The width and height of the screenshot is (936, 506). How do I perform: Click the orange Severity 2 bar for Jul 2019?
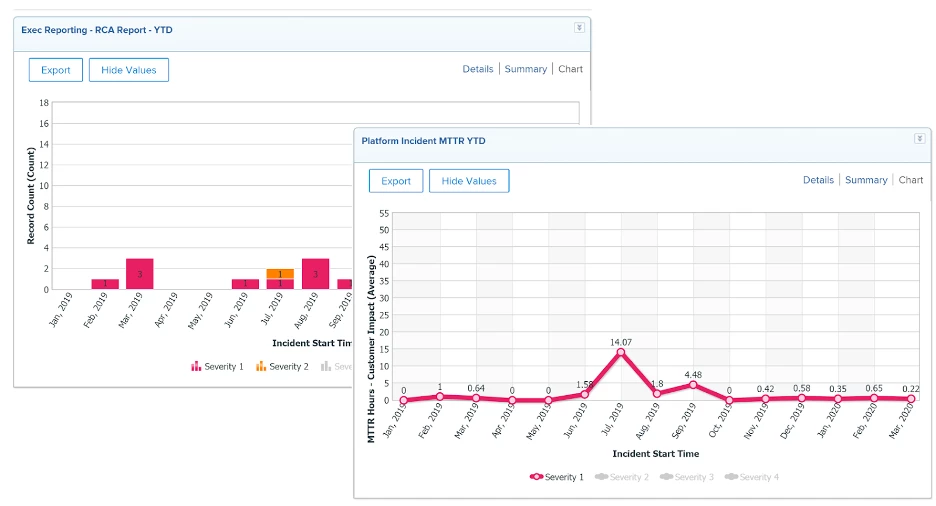coord(280,274)
